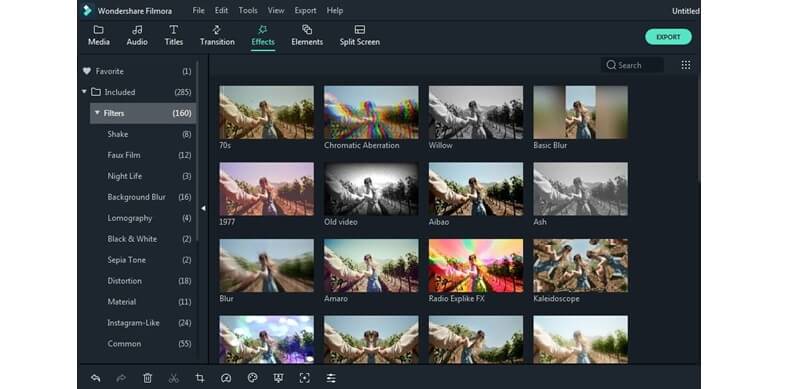Open the File menu
The height and width of the screenshot is (389, 800).
click(198, 10)
